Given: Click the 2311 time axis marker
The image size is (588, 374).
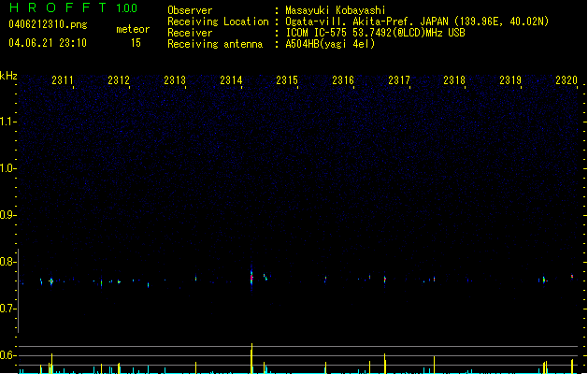Looking at the screenshot, I should [63, 80].
